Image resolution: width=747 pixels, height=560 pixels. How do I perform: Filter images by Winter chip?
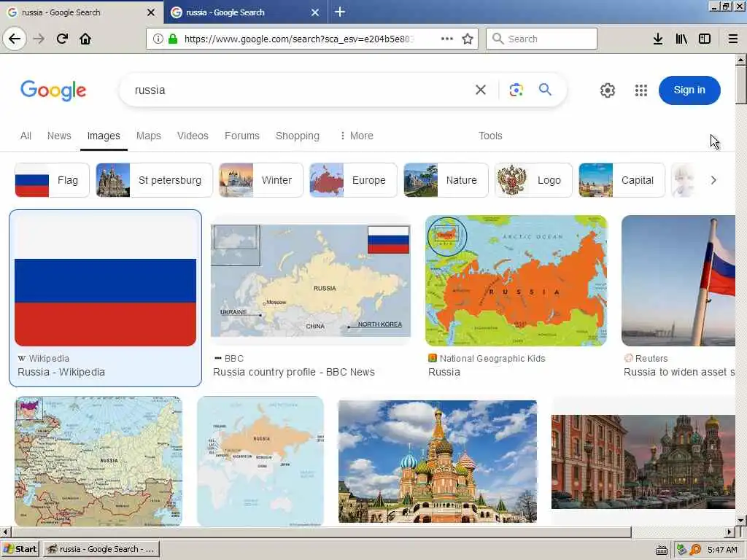coord(260,180)
